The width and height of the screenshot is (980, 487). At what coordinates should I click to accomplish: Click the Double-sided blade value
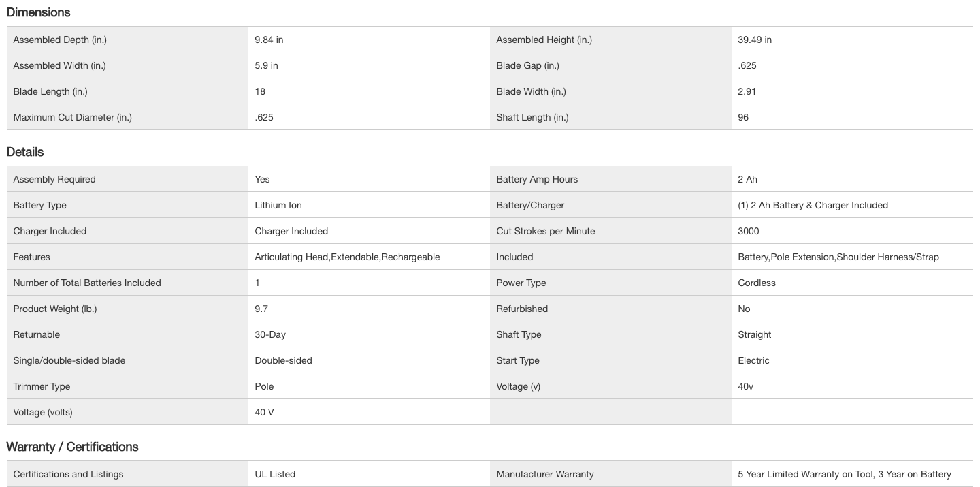click(x=283, y=361)
